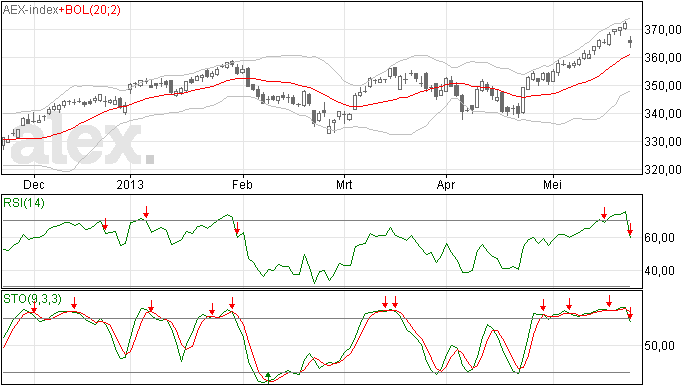Click the RSI red arrow just before Feb
690x387 pixels.
point(237,229)
